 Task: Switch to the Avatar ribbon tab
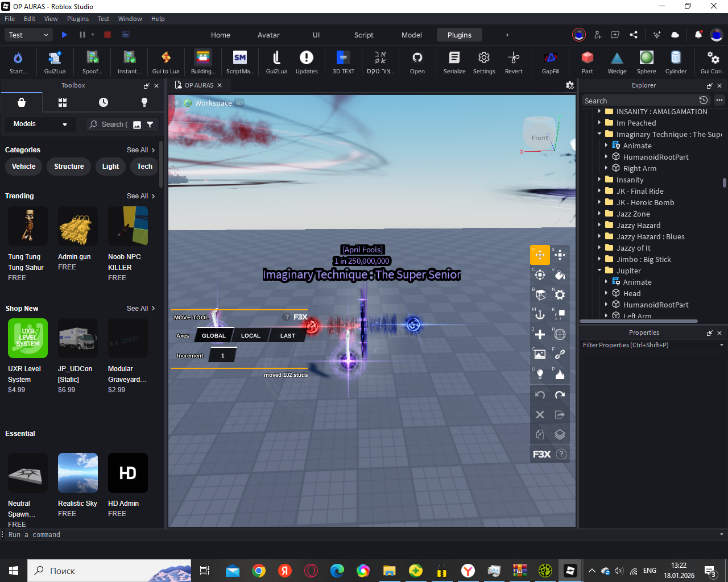pyautogui.click(x=268, y=35)
